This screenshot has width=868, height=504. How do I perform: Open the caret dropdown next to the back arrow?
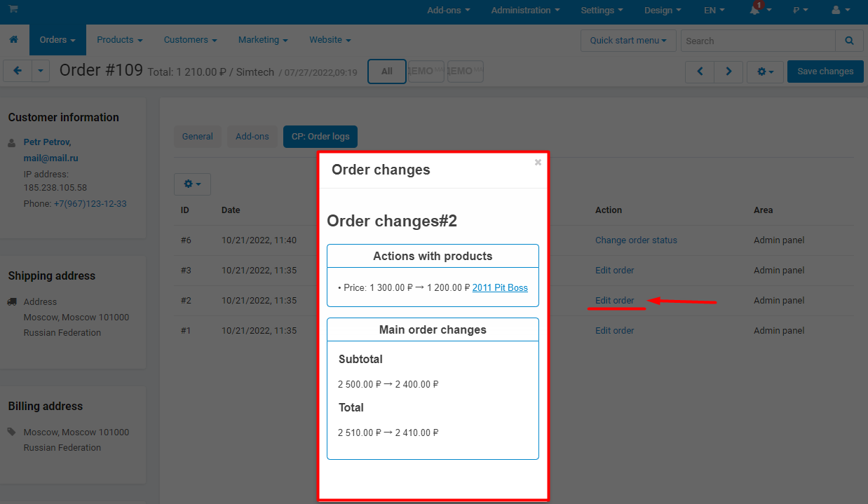[x=41, y=71]
